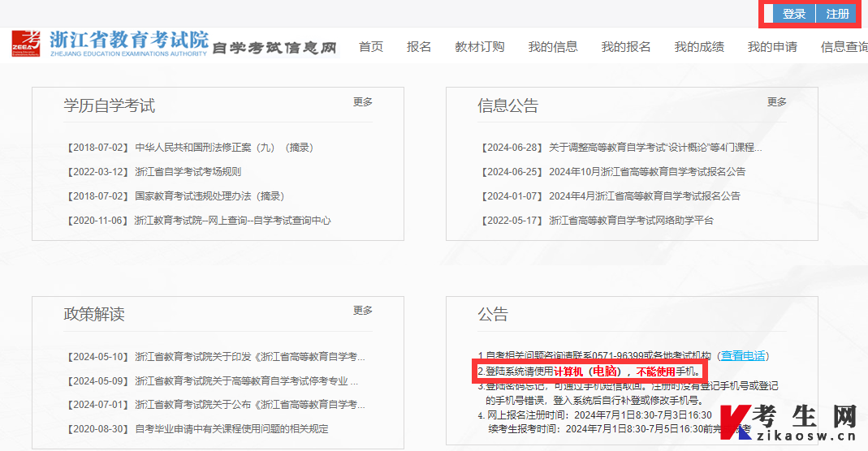868x451 pixels.
Task: Click the 学历自学考试 panel heading
Action: pyautogui.click(x=109, y=105)
